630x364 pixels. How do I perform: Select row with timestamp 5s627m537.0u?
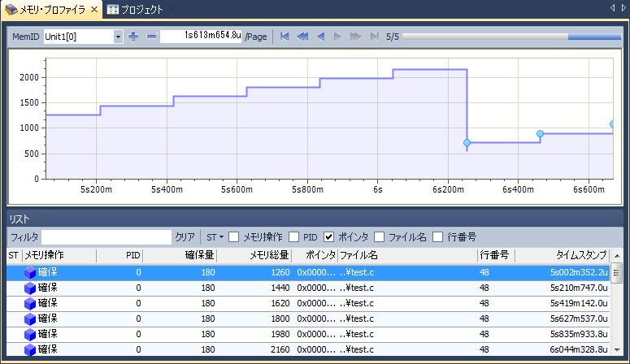(308, 319)
